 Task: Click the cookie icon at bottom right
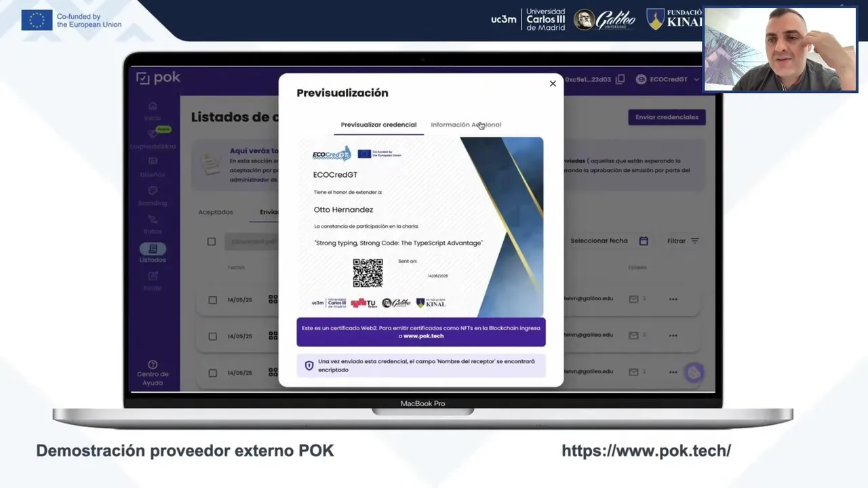pyautogui.click(x=693, y=373)
